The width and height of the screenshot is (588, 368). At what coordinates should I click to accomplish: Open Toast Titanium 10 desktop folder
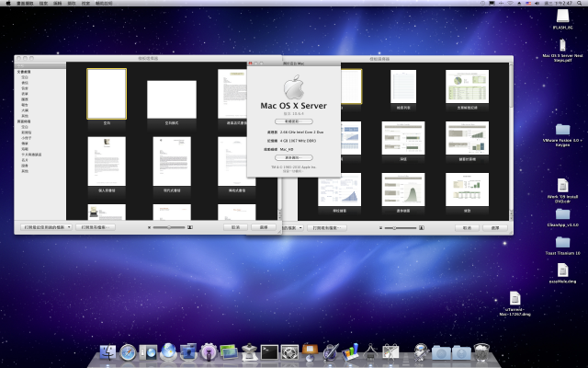click(562, 242)
